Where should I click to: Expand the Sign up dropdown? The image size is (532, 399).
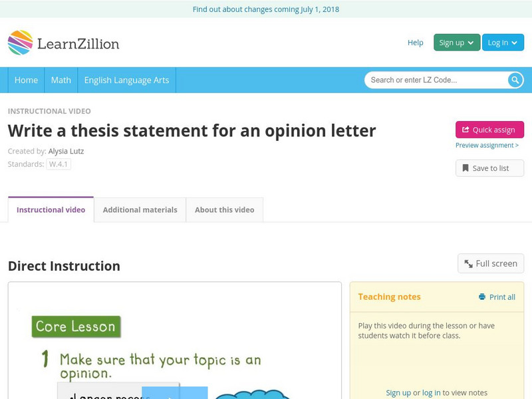pos(456,43)
